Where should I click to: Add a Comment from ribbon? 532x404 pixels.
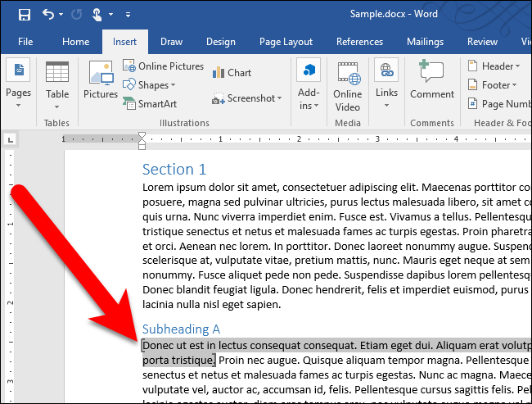coord(431,80)
